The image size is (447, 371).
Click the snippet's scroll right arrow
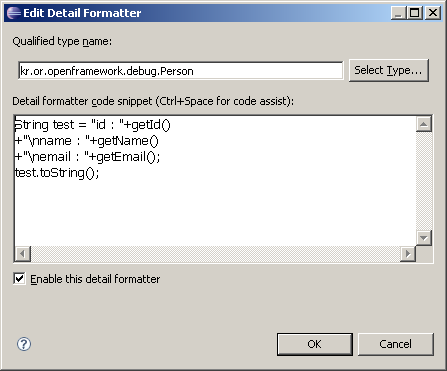[408, 254]
